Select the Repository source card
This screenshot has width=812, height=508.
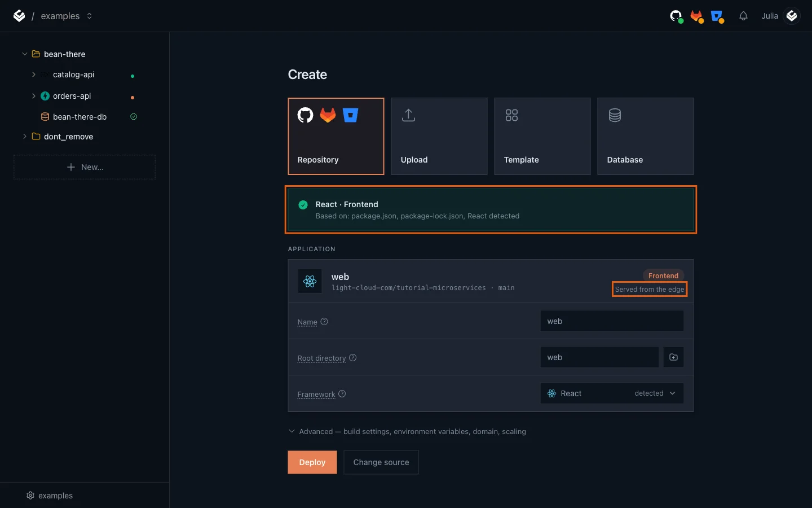tap(336, 136)
